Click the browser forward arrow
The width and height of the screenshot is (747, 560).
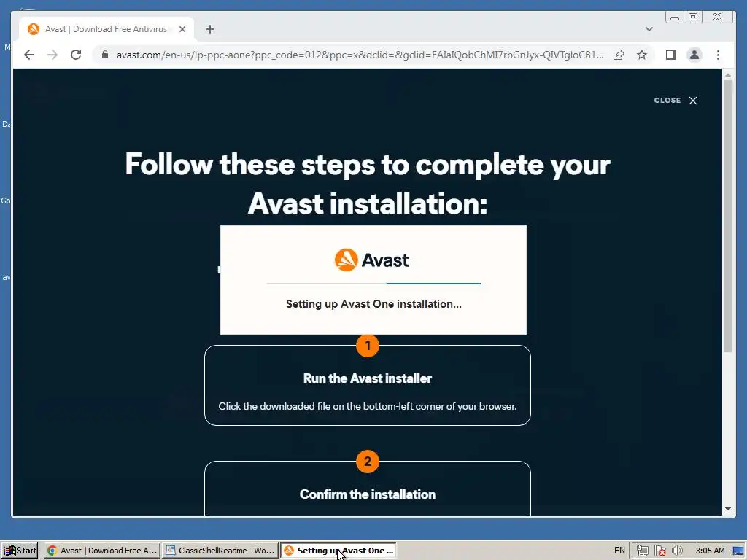pyautogui.click(x=53, y=55)
